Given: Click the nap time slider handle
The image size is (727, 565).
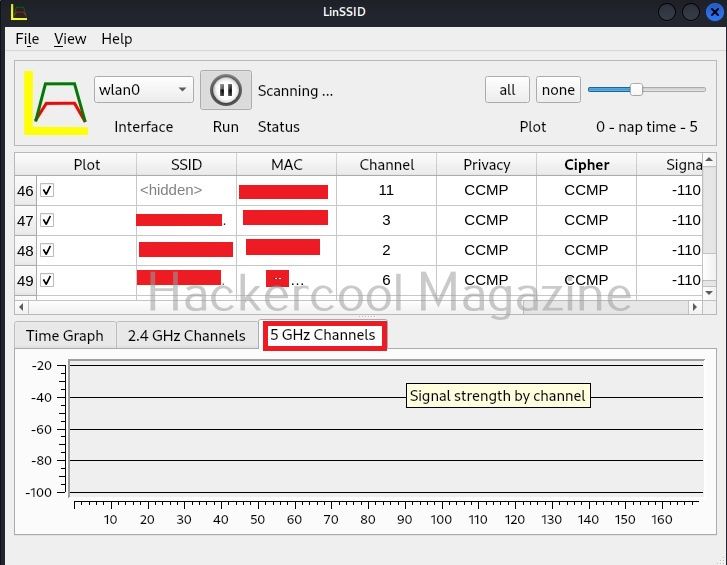Looking at the screenshot, I should (636, 89).
